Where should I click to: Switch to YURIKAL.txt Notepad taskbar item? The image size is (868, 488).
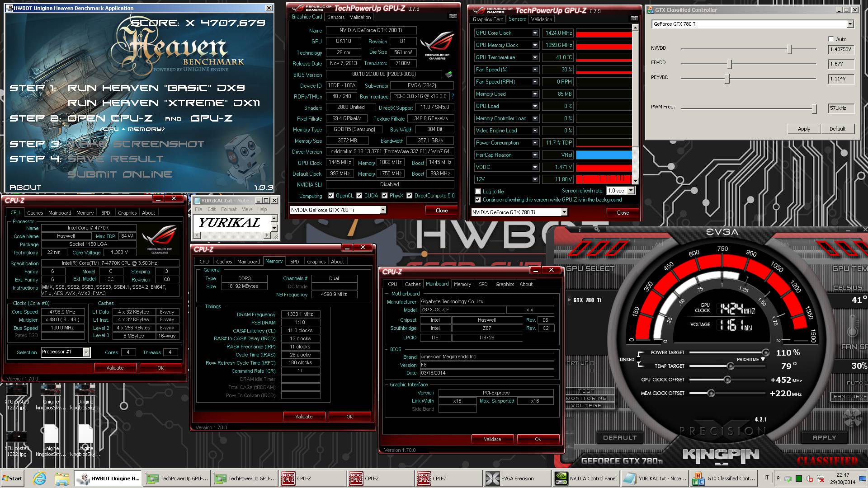click(x=654, y=479)
